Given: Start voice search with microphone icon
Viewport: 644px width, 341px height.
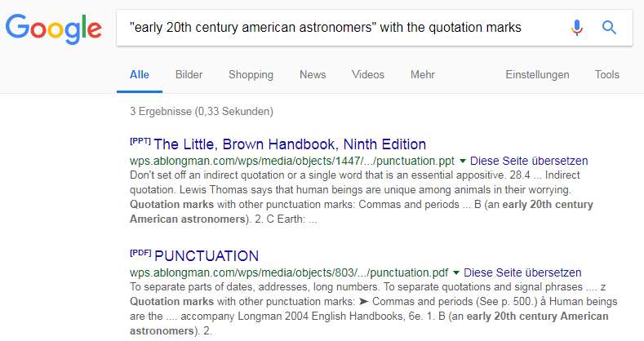Looking at the screenshot, I should [576, 28].
